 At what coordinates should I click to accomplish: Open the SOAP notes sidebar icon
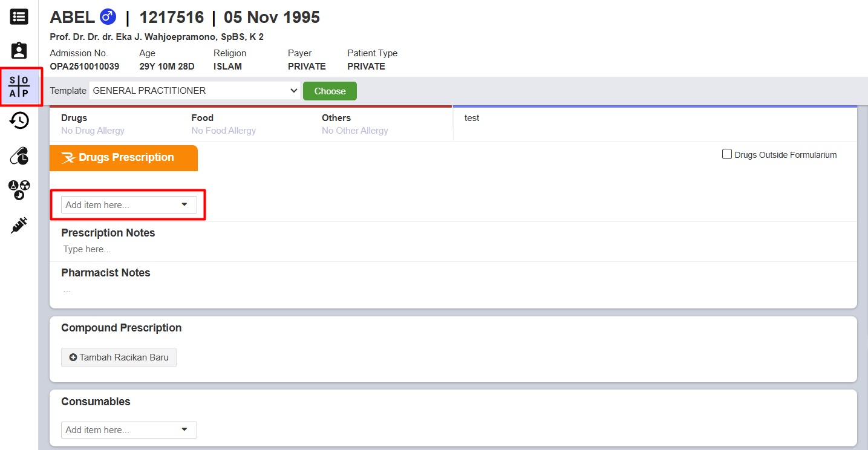19,86
